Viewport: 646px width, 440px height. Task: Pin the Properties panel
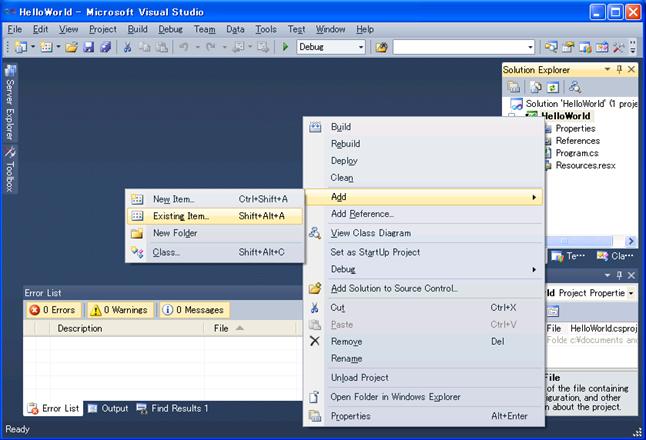pos(619,275)
